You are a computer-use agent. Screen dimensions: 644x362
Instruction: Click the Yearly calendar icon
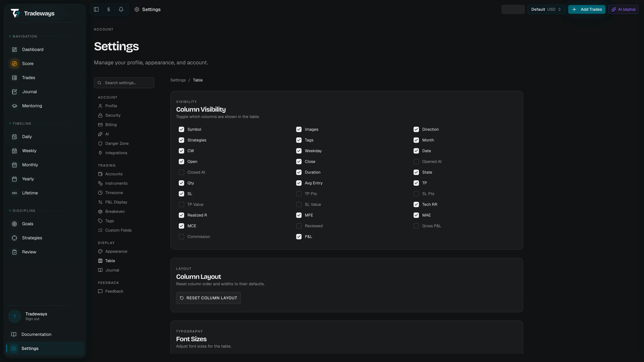(14, 179)
